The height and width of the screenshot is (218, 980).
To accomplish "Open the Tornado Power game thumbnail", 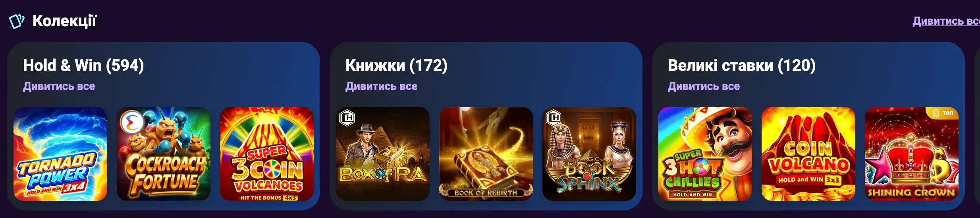I will pos(60,154).
